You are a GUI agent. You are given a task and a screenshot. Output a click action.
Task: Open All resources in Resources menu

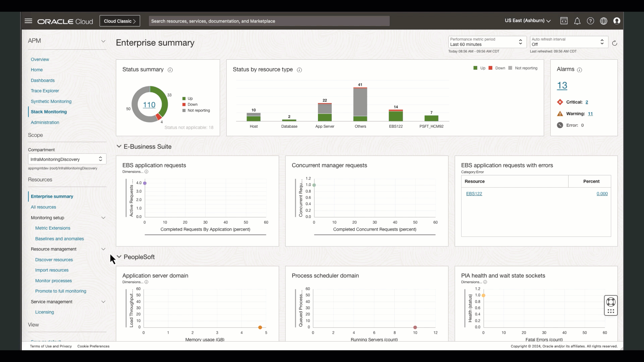pos(43,207)
